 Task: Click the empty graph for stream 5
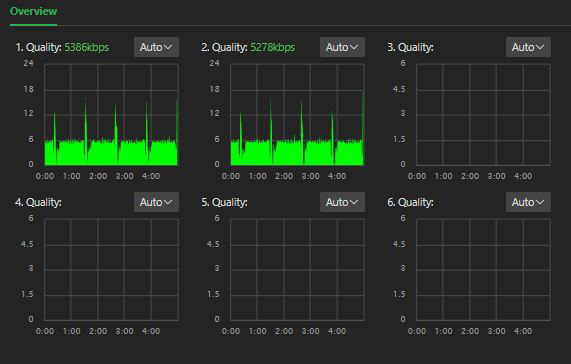click(297, 270)
